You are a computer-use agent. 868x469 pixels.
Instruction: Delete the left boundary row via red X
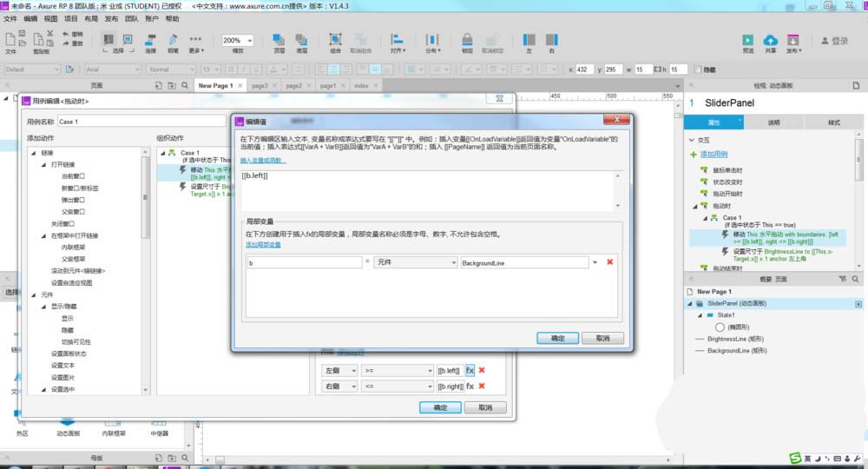pyautogui.click(x=482, y=370)
